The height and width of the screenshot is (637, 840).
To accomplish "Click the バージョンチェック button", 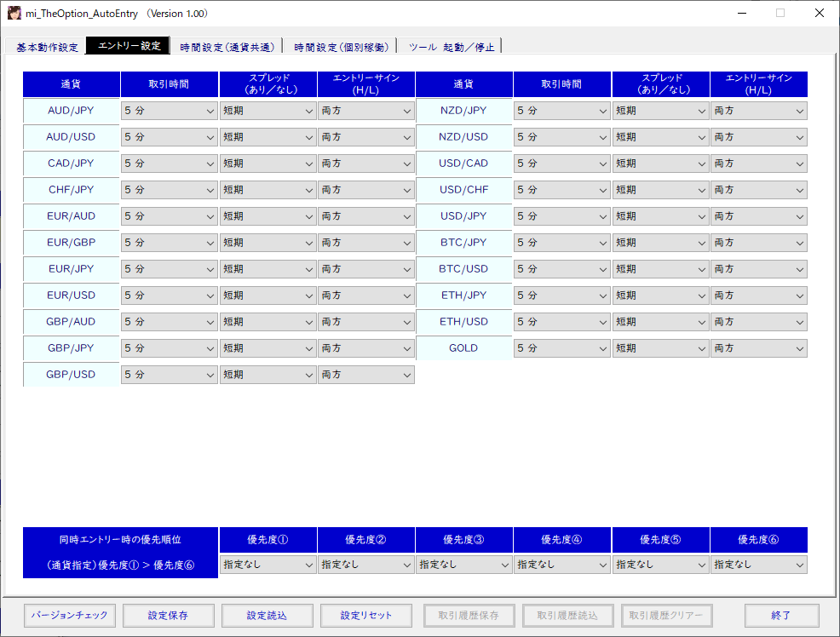I will click(x=70, y=615).
